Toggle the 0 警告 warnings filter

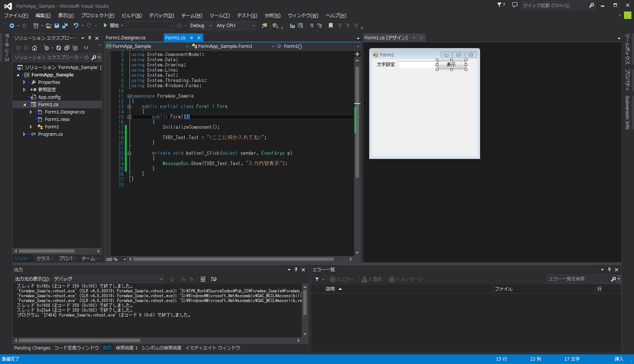pos(372,279)
